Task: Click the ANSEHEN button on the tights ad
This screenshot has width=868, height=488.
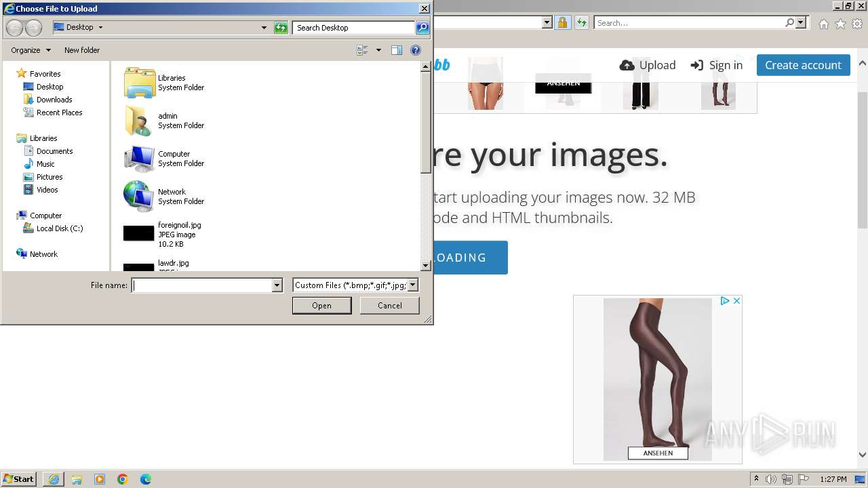Action: coord(658,453)
